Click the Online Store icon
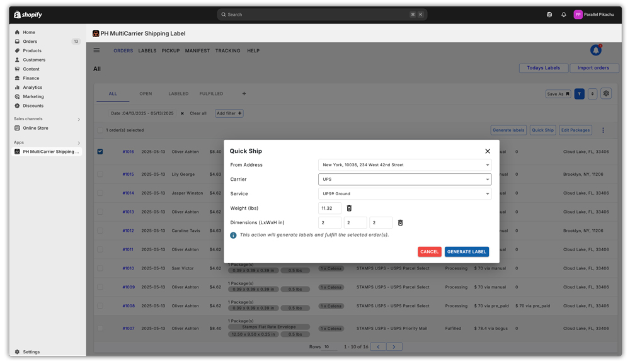630x364 pixels. [x=17, y=128]
